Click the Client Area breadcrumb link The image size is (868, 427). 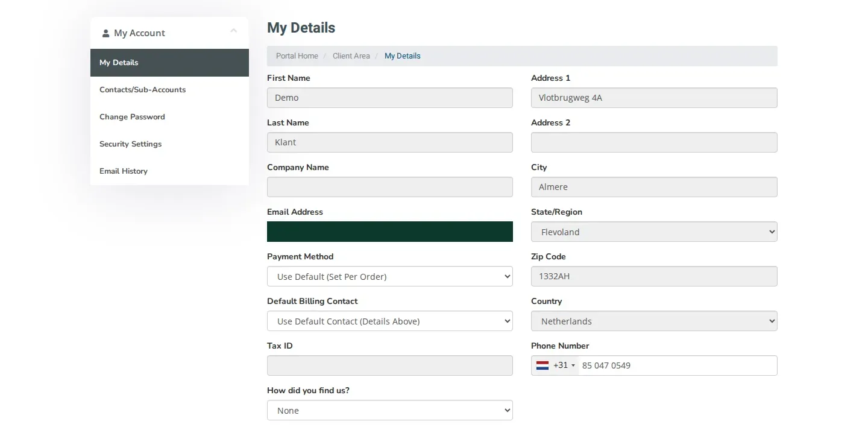click(x=351, y=56)
